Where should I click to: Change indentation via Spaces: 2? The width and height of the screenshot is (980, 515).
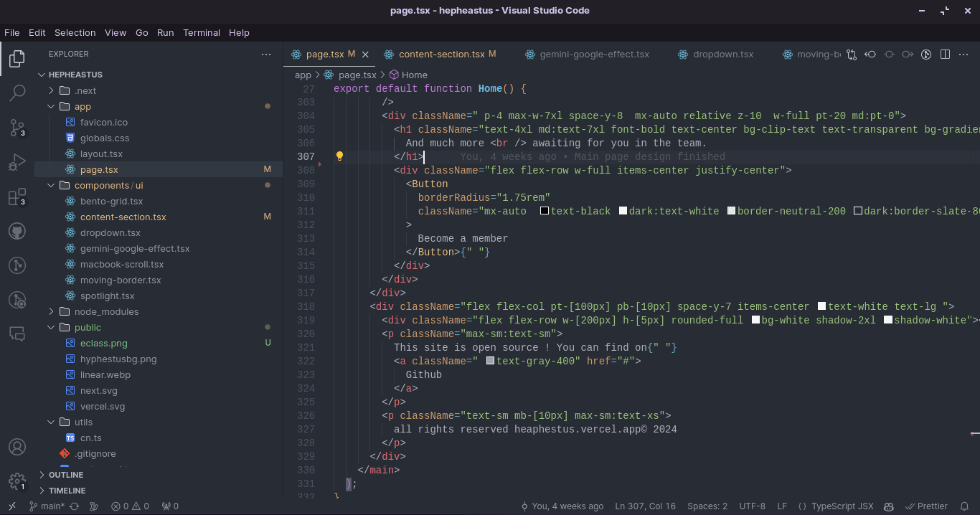707,506
